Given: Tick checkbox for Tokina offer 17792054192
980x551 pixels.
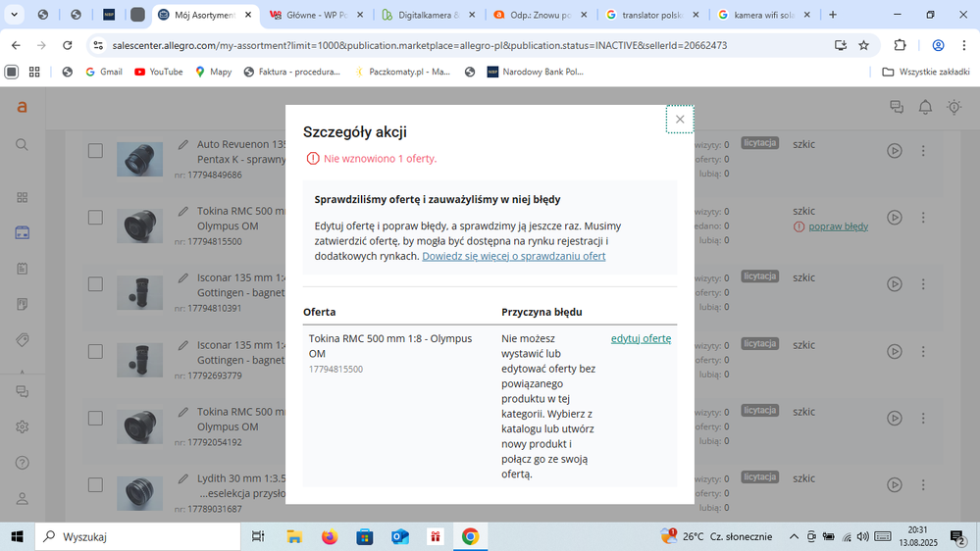Looking at the screenshot, I should [x=95, y=419].
